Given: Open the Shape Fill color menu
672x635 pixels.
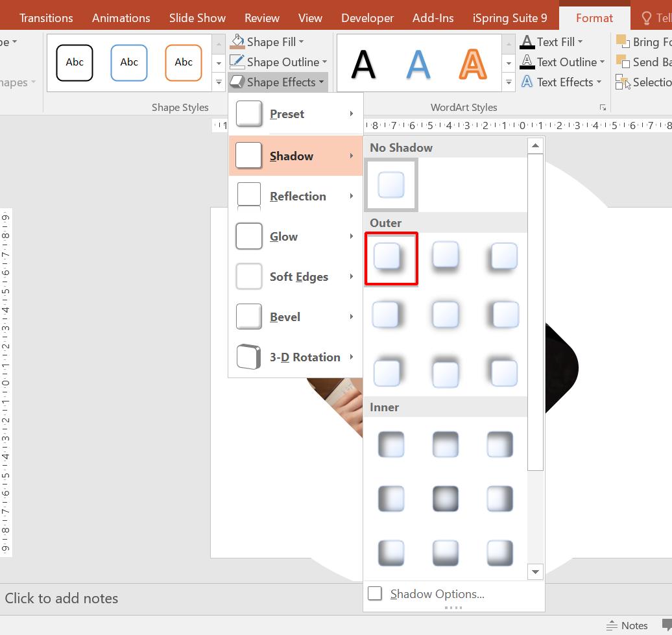Looking at the screenshot, I should point(268,42).
